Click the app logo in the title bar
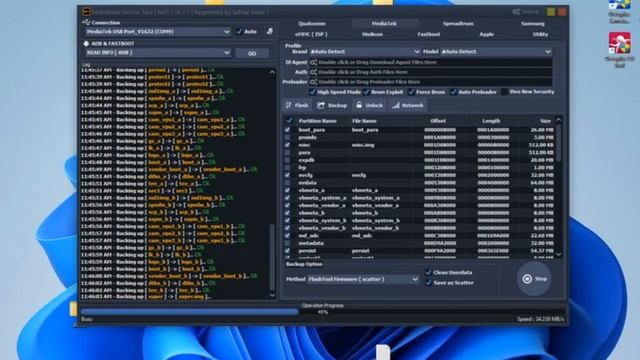Viewport: 640px width, 360px height. [87, 12]
